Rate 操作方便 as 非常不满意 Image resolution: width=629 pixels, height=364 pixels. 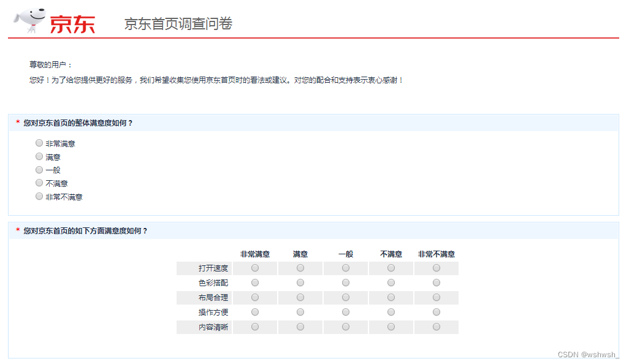click(x=436, y=312)
